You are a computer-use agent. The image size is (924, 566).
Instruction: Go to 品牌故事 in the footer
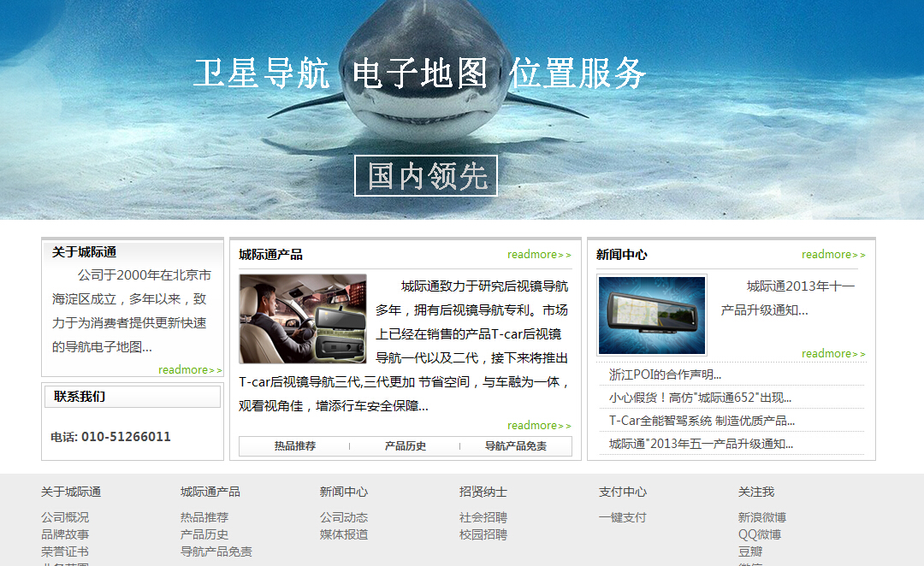pos(65,534)
